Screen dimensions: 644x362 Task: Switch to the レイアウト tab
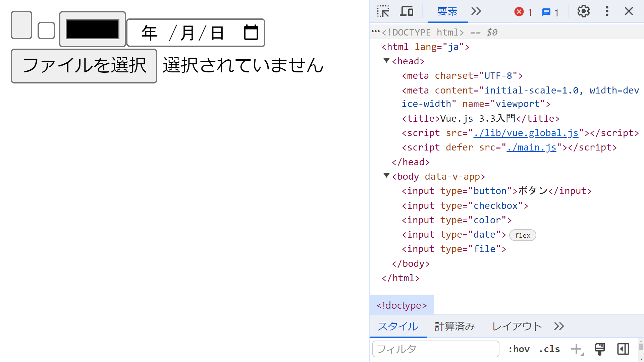[517, 326]
